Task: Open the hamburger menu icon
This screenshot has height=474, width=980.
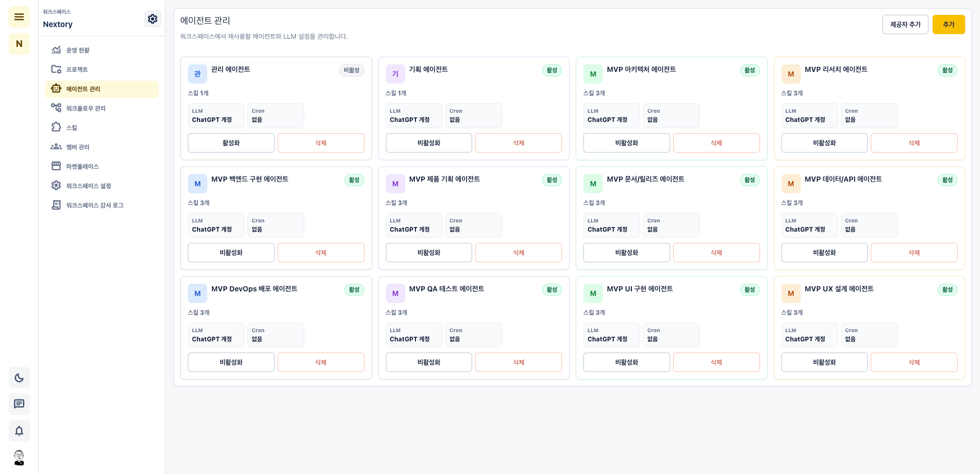Action: (x=19, y=17)
